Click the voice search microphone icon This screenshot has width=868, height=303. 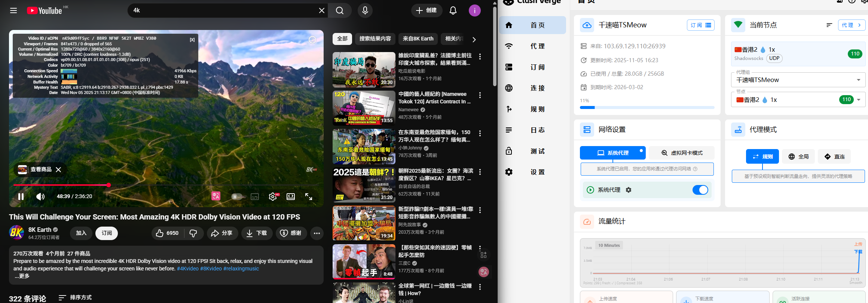(365, 10)
